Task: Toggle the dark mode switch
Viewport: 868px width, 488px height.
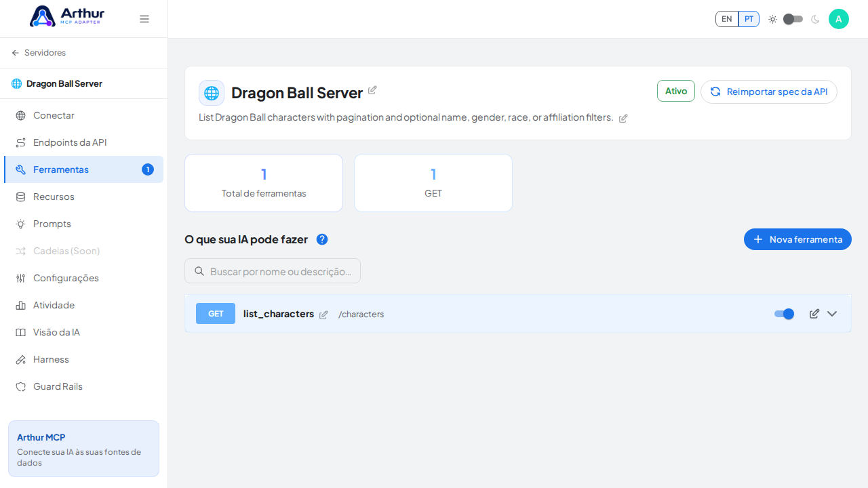Action: tap(793, 19)
